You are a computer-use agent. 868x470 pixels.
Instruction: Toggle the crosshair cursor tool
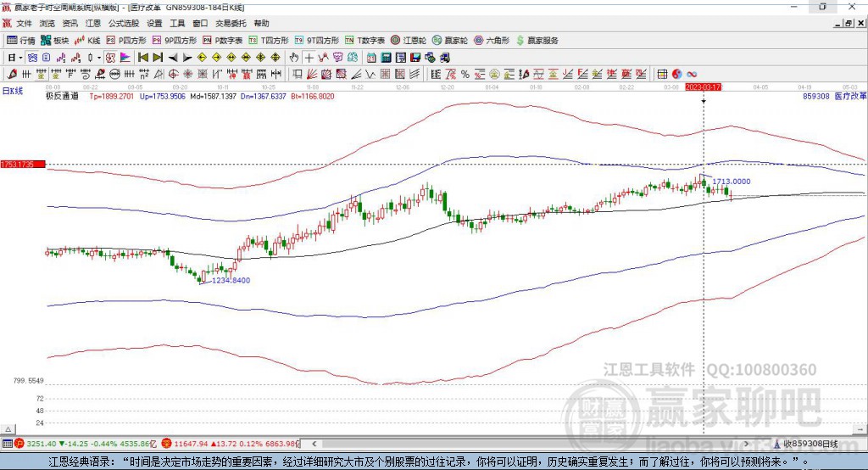point(309,58)
